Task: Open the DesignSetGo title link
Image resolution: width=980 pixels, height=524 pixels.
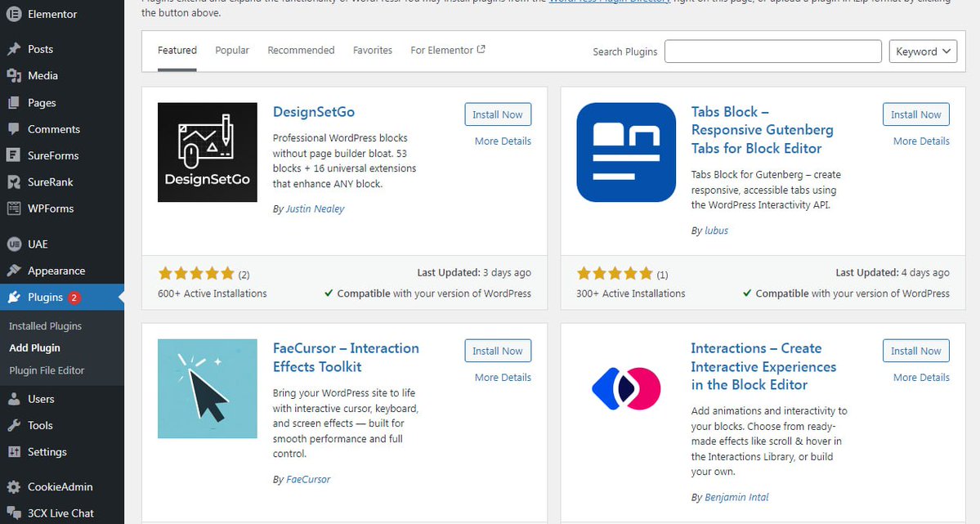Action: (x=314, y=112)
